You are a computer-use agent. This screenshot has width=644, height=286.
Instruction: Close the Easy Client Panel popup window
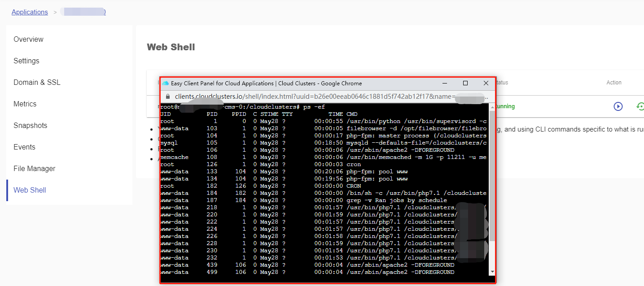(x=486, y=83)
